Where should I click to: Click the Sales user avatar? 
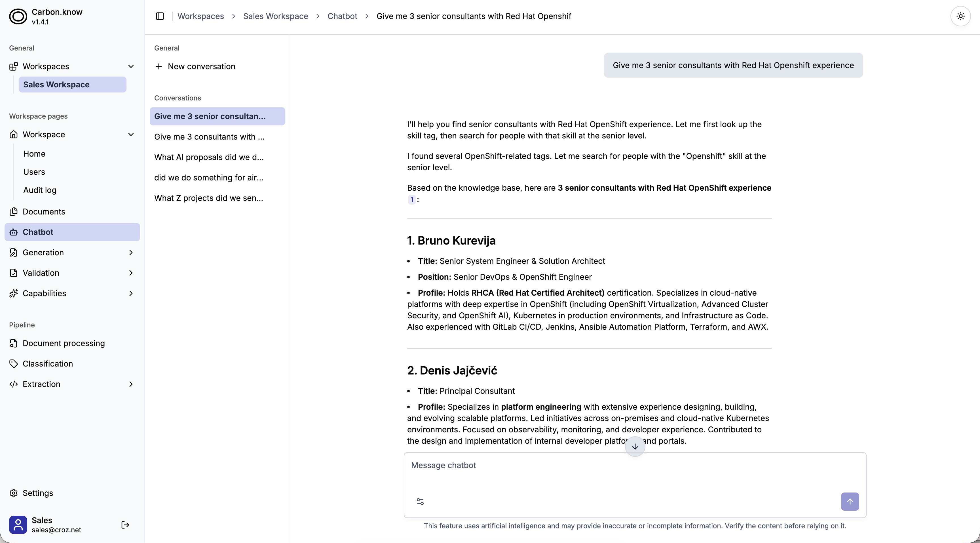[18, 525]
